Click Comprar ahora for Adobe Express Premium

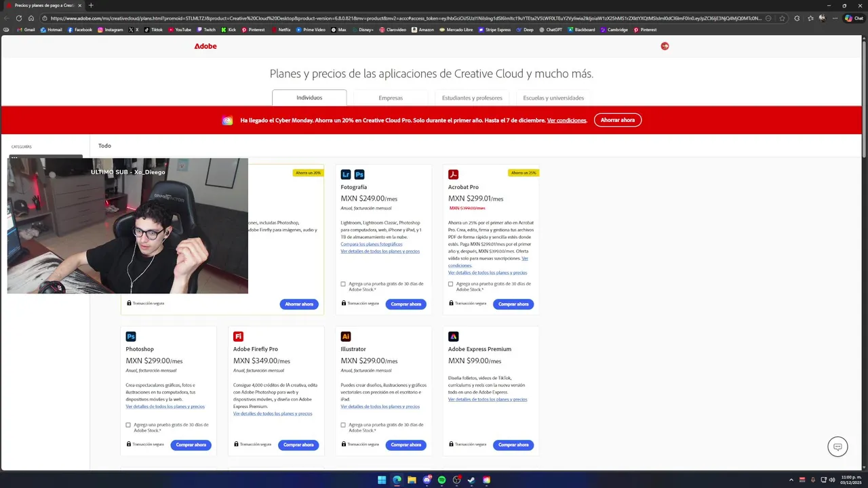pyautogui.click(x=513, y=445)
